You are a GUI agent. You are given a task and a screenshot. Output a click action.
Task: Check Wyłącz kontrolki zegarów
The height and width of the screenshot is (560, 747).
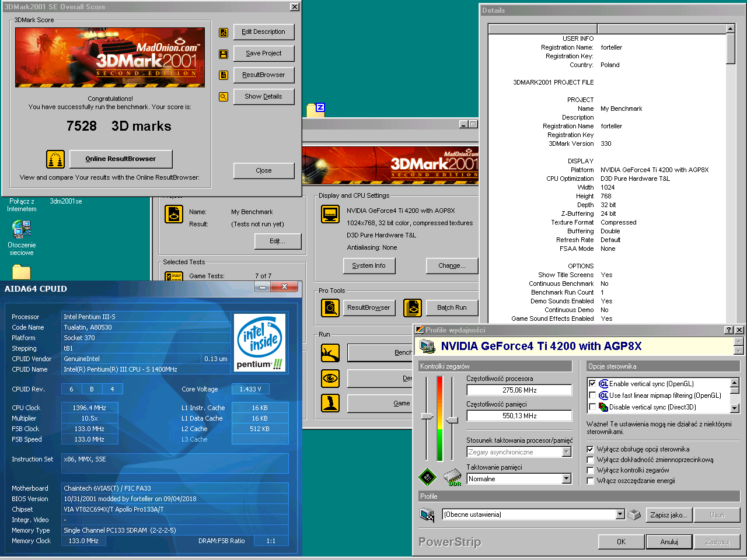point(590,470)
